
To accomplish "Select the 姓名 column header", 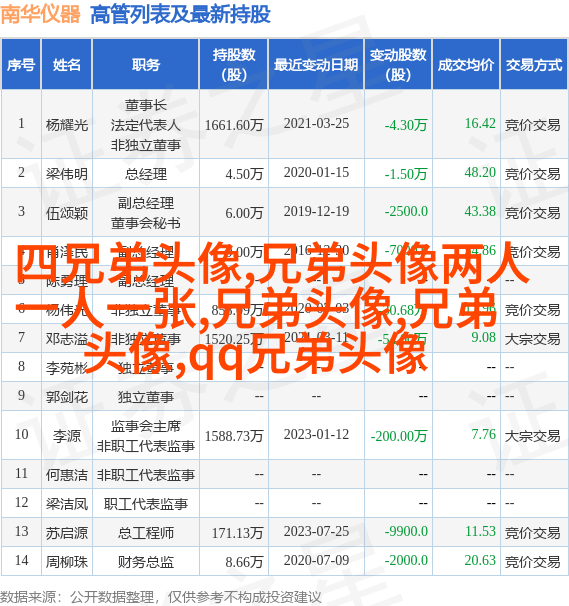I will coord(66,65).
